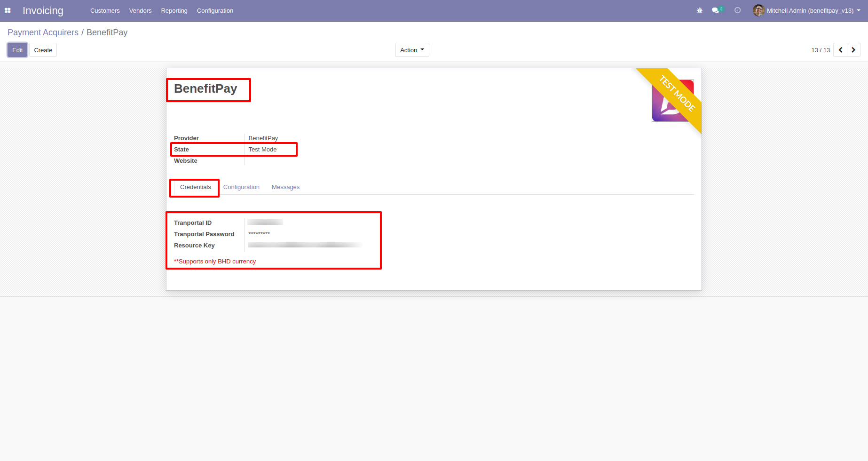Viewport: 868px width, 461px height.
Task: Click the Resource Key value
Action: pos(305,245)
